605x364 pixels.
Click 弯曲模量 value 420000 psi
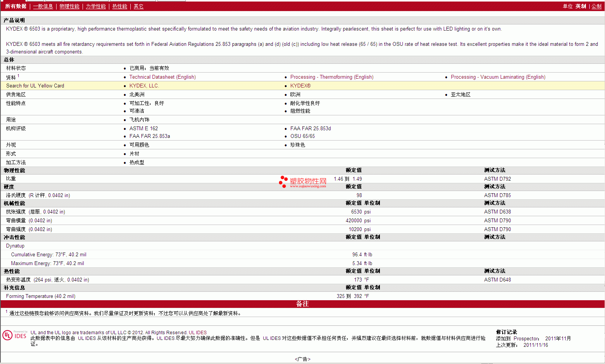[358, 221]
